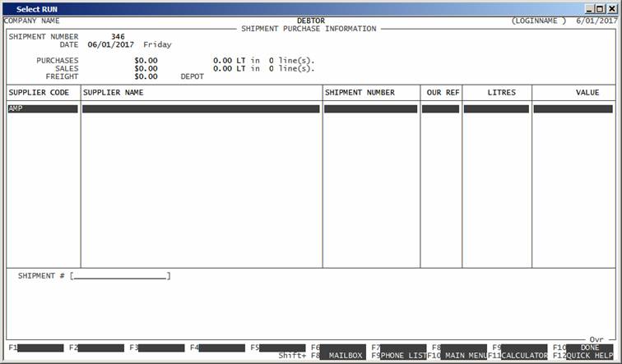
Task: Click the DEPOT label
Action: (x=193, y=76)
